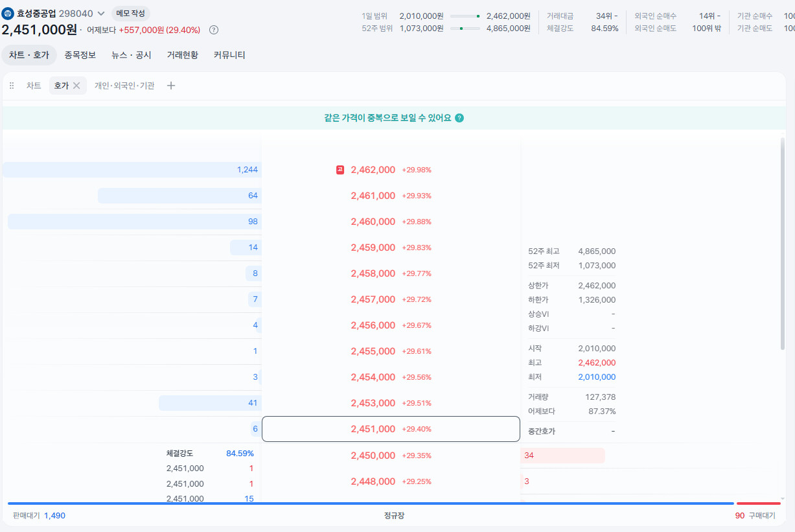Click the blue sell-waiting ratio bar at the bottom
Viewport: 795px width, 532px height.
point(371,503)
